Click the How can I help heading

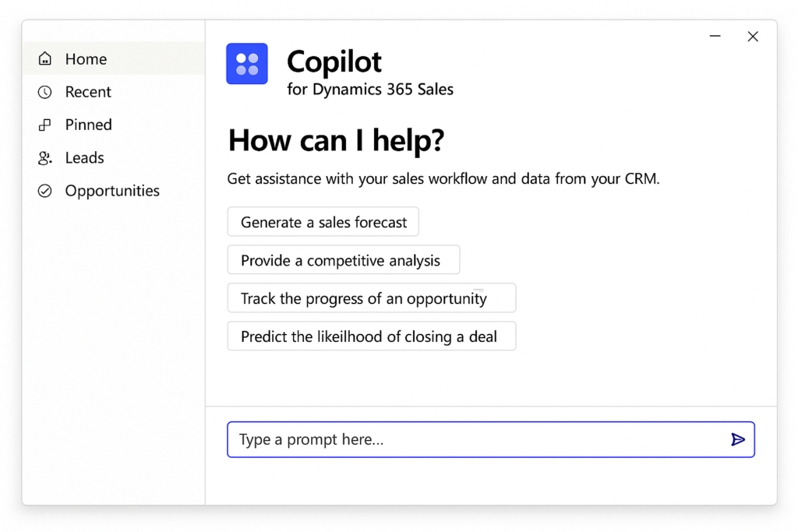pos(336,141)
